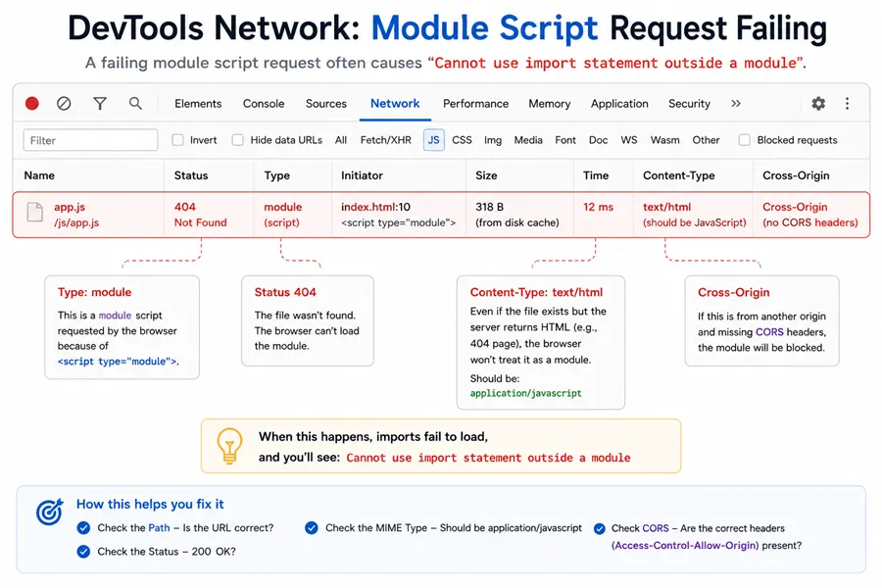Filter requests by Doc

598,140
